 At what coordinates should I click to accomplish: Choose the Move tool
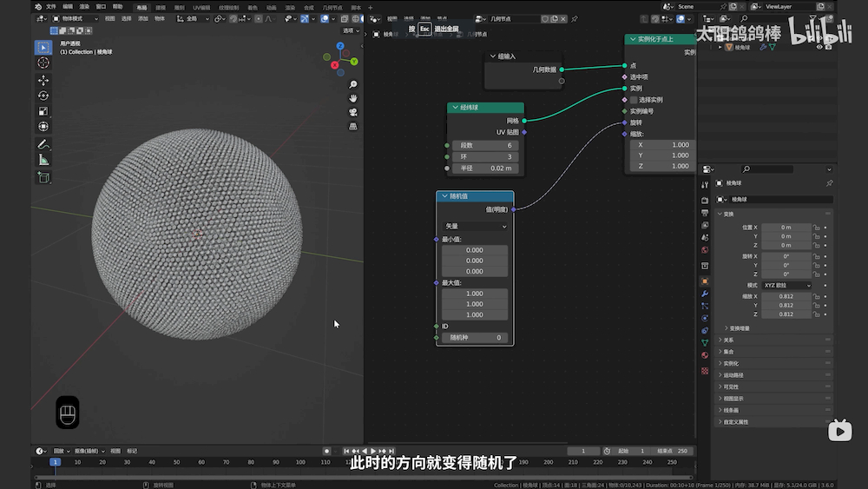tap(43, 80)
